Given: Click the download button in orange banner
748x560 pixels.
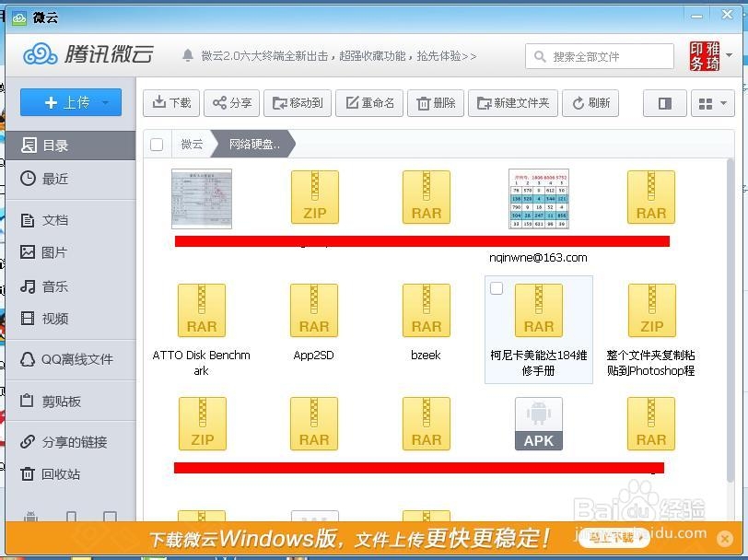Looking at the screenshot, I should [614, 538].
